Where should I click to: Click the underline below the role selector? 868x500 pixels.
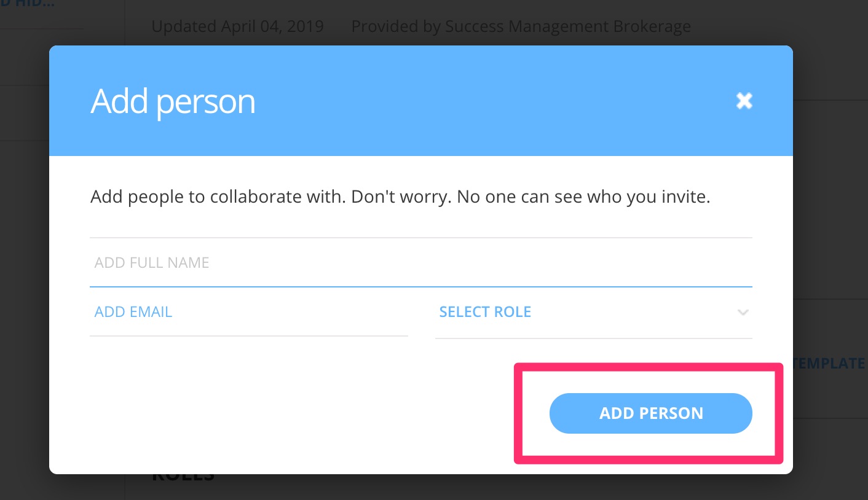point(593,338)
